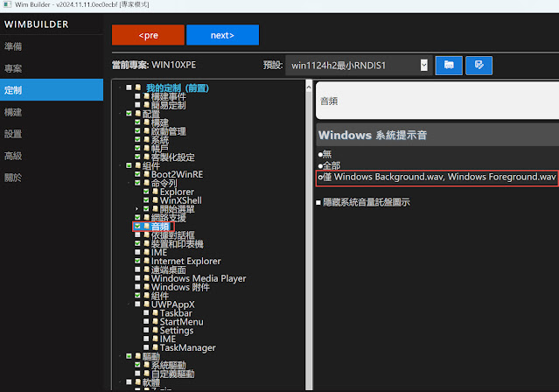Check the 軟體 checkbox
The height and width of the screenshot is (392, 559).
[129, 382]
